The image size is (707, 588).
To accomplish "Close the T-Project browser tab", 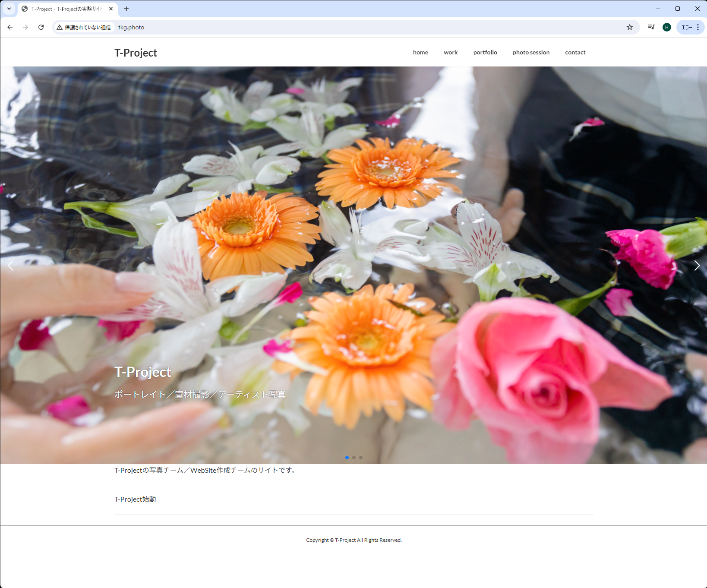I will click(x=111, y=9).
